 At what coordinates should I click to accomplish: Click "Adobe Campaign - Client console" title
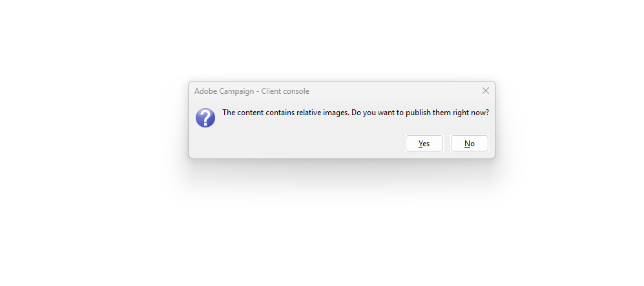pyautogui.click(x=251, y=91)
